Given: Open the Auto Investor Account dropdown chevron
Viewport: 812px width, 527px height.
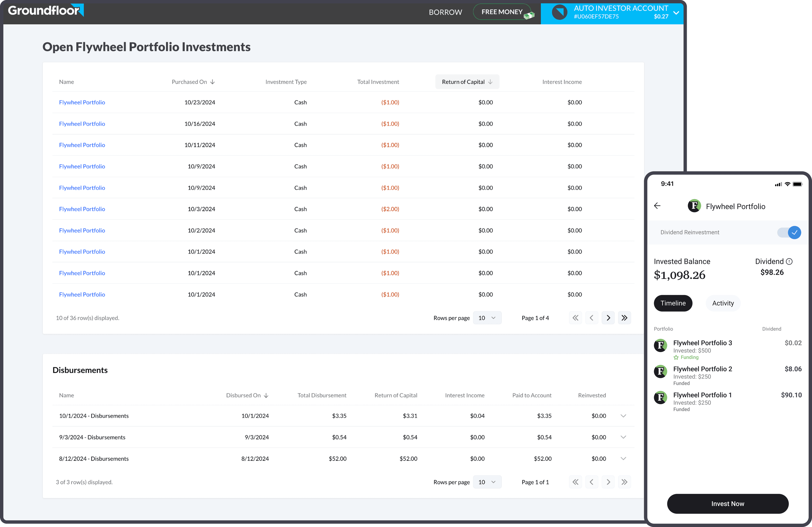Looking at the screenshot, I should [x=676, y=13].
